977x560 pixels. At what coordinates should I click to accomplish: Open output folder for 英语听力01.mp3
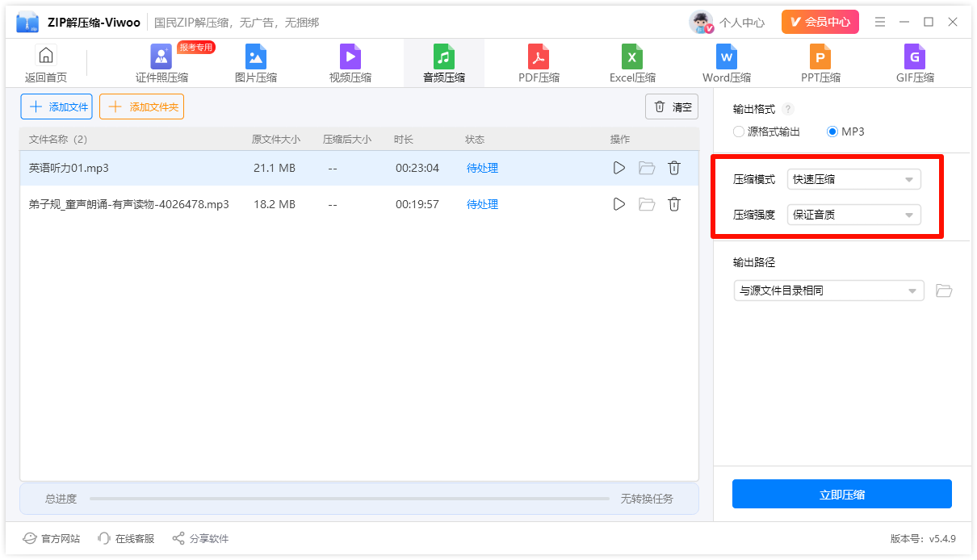point(647,168)
